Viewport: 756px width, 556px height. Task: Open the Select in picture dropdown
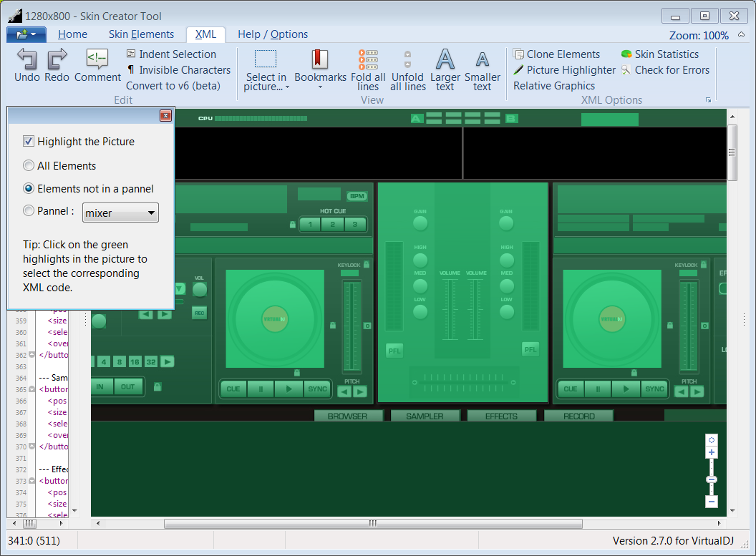tap(266, 87)
